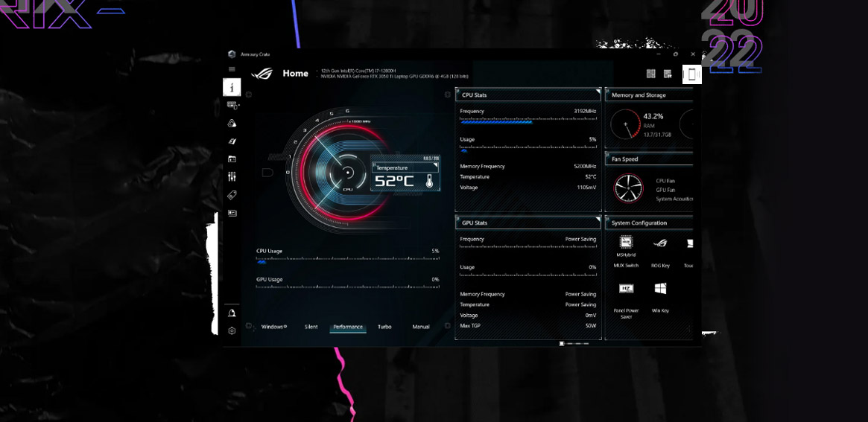Click the first page indicator at bottom
Screen dimensions: 868x422
[x=561, y=343]
